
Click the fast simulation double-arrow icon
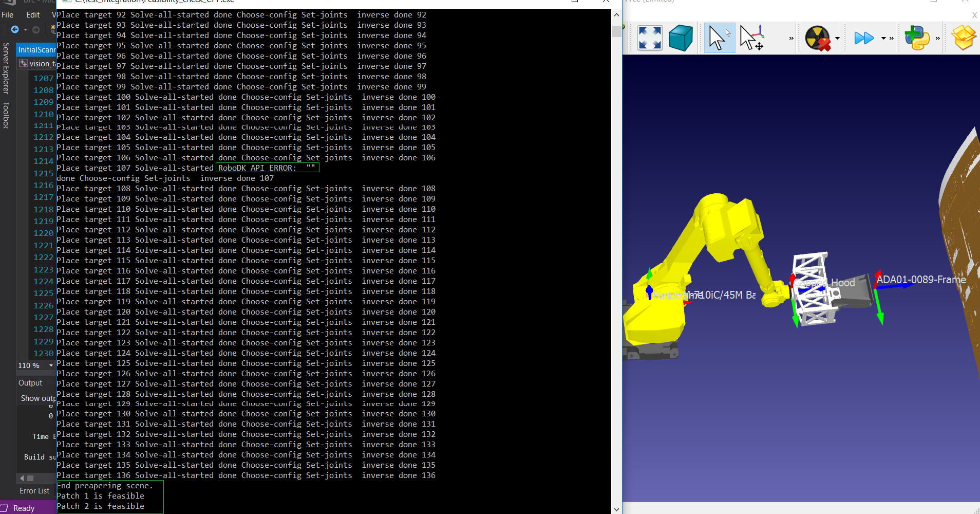click(863, 38)
